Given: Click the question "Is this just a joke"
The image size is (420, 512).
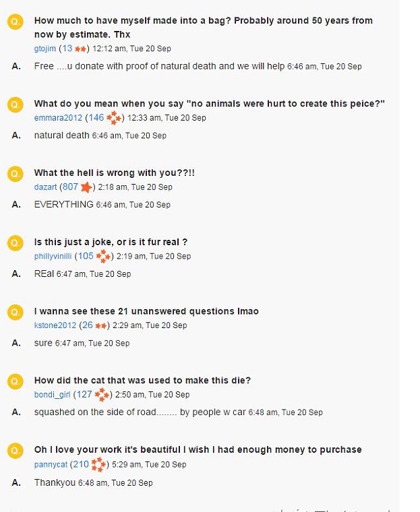Looking at the screenshot, I should click(x=111, y=242).
